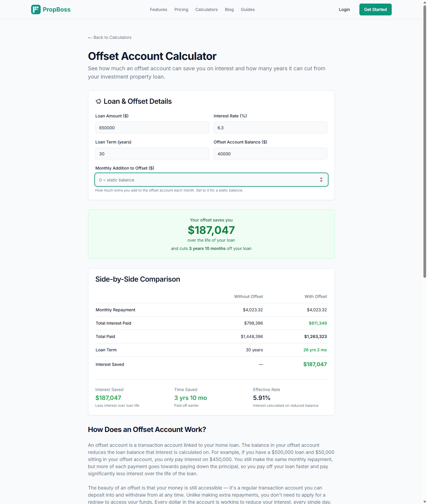
Task: Go to the Pricing page
Action: click(x=181, y=9)
